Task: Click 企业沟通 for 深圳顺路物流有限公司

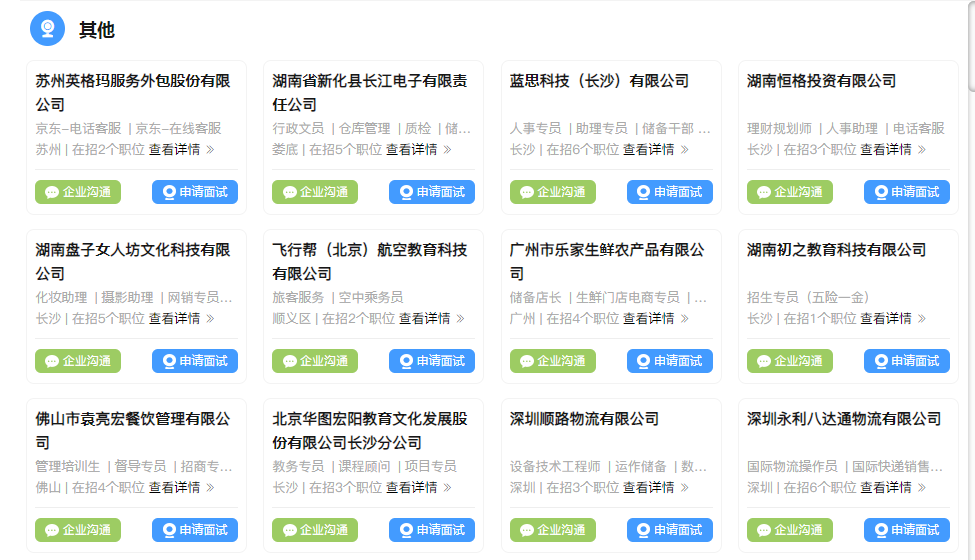Action: point(553,530)
